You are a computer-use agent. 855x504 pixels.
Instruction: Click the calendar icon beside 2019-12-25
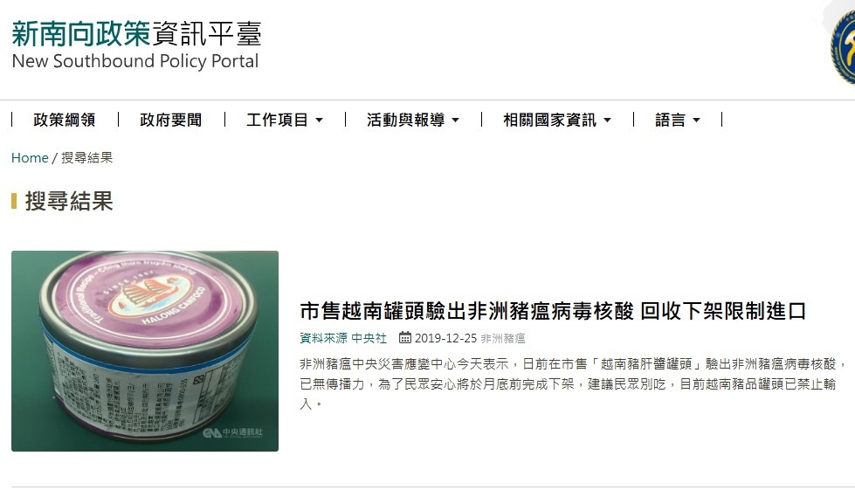(404, 338)
